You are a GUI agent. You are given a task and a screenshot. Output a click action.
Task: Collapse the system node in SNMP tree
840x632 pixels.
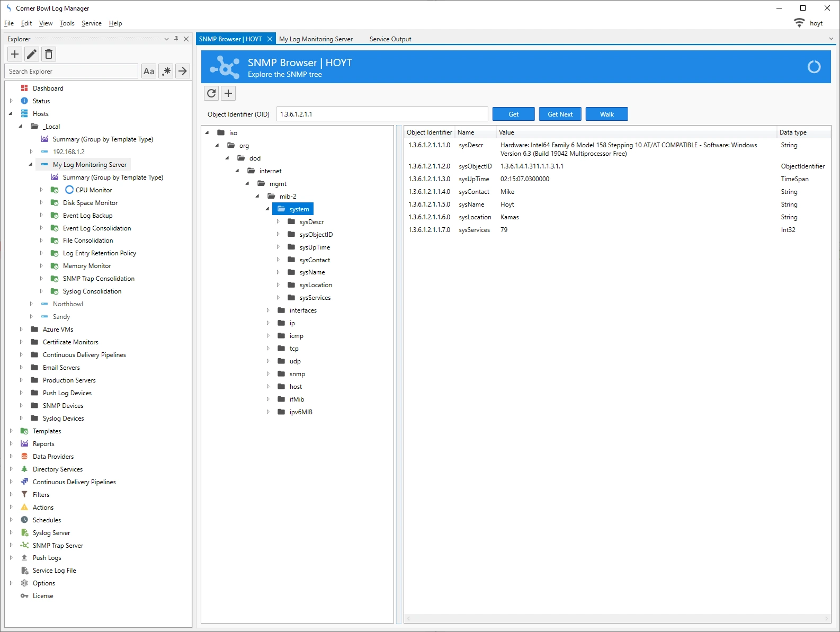click(267, 209)
